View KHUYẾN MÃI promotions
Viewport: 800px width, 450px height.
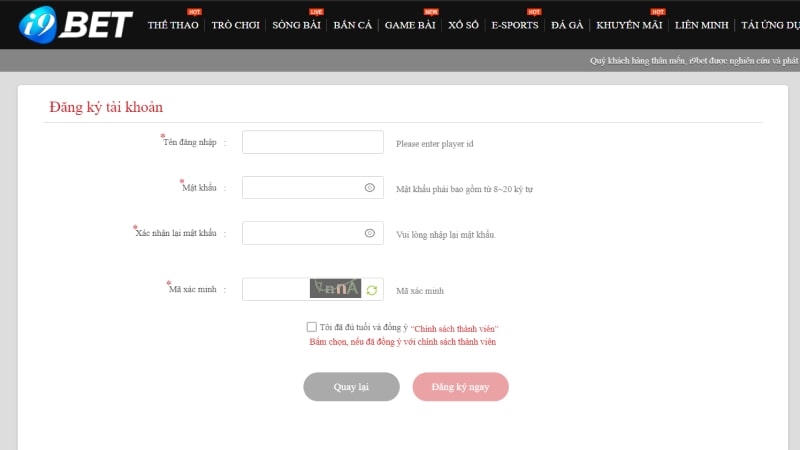(630, 25)
